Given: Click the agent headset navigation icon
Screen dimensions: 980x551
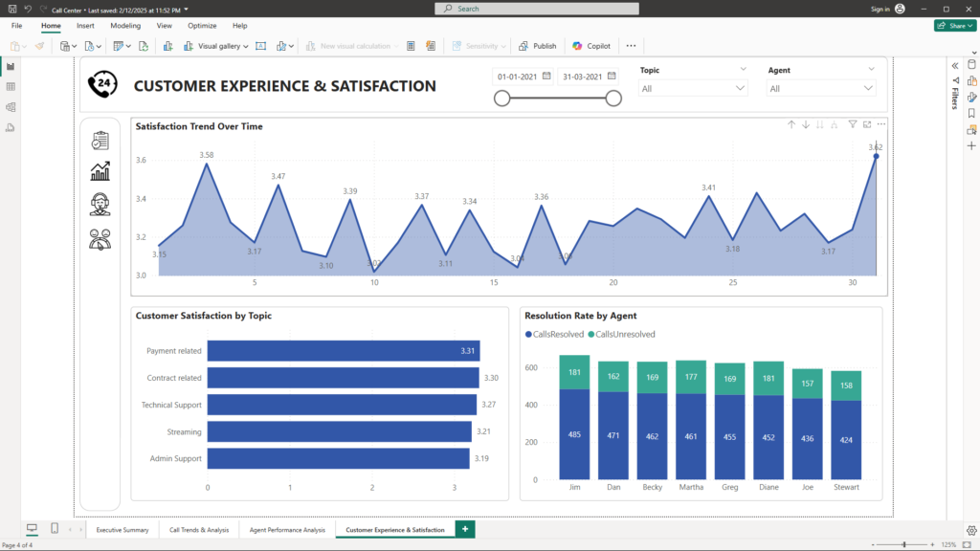Looking at the screenshot, I should (100, 204).
